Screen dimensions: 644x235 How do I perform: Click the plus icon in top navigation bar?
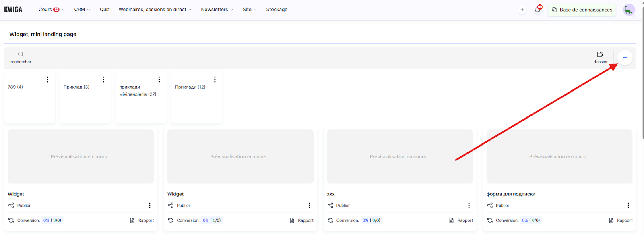click(x=522, y=10)
